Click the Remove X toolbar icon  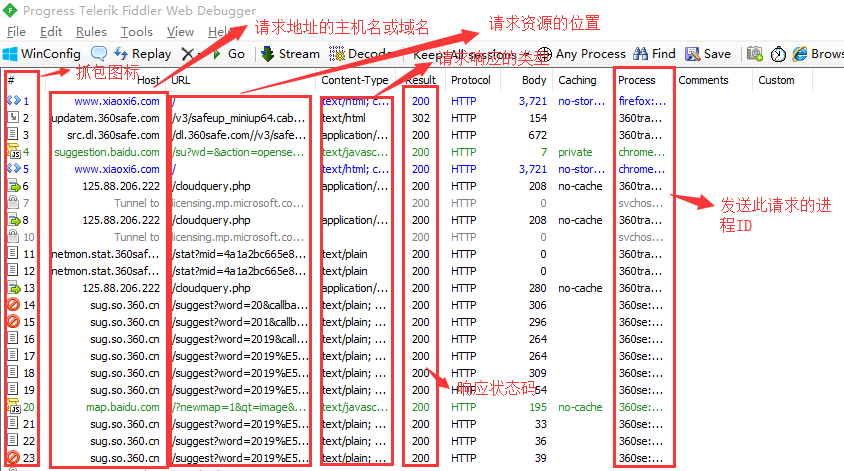[x=188, y=54]
